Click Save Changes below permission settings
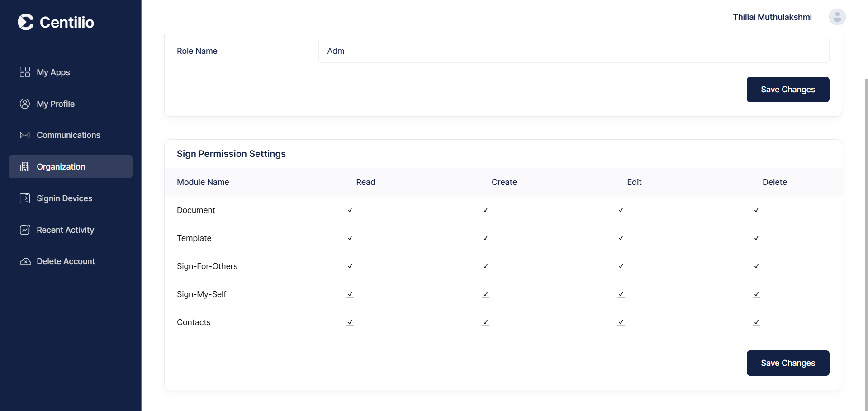This screenshot has width=868, height=411. 787,363
